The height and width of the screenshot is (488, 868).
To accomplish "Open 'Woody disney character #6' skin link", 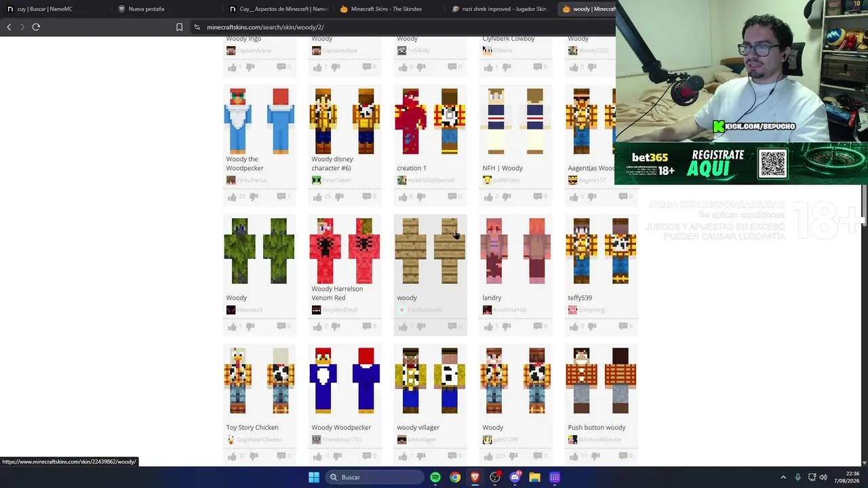I will pos(332,163).
